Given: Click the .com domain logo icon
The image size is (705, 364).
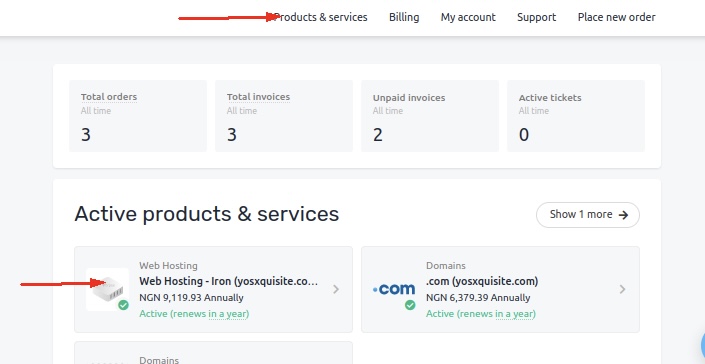Looking at the screenshot, I should coord(393,289).
